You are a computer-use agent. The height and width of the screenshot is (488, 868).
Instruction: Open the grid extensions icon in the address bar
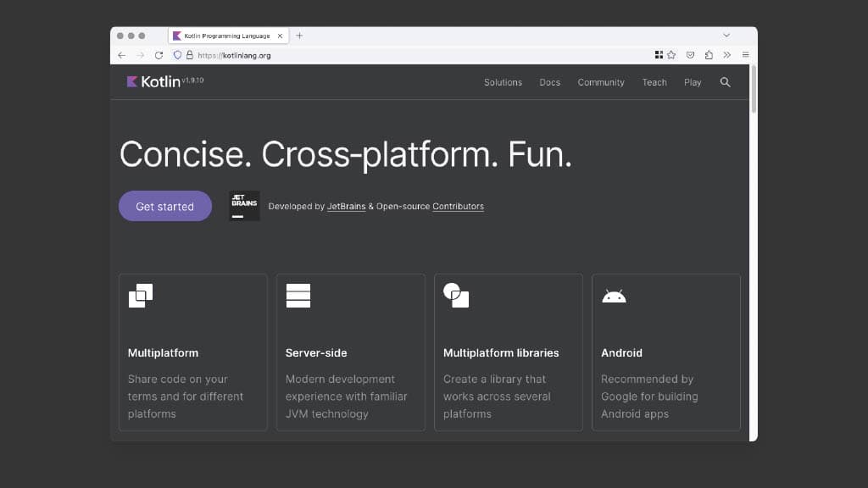tap(659, 55)
